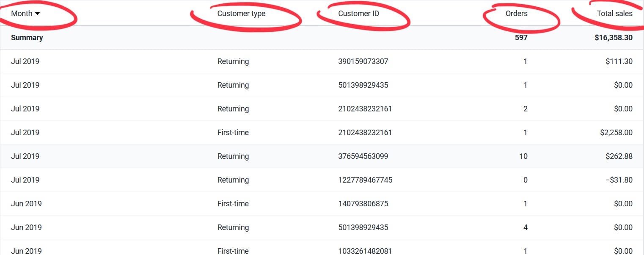Click the 597 total orders value
Viewport: 644px width, 255px height.
coord(521,37)
